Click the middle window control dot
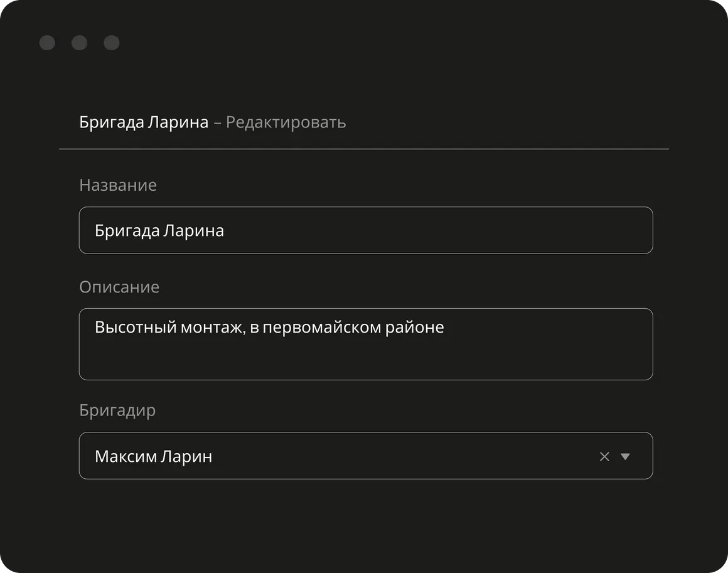This screenshot has width=728, height=573. click(79, 43)
